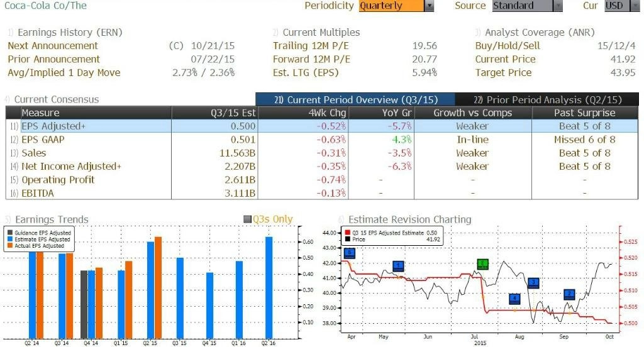Click EPS GAAP YoY growth 4.3%
This screenshot has width=644, height=347.
(x=402, y=140)
